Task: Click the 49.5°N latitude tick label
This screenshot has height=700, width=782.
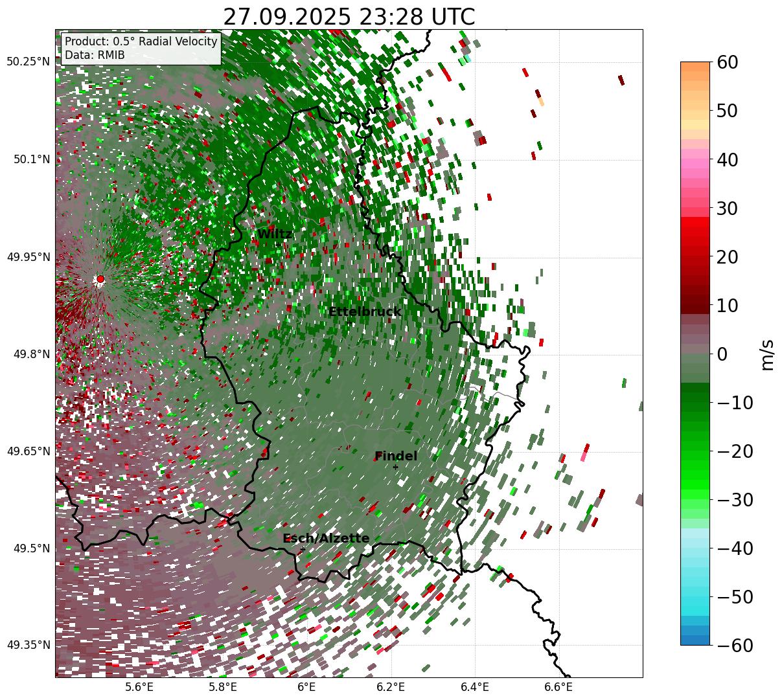Action: [32, 548]
